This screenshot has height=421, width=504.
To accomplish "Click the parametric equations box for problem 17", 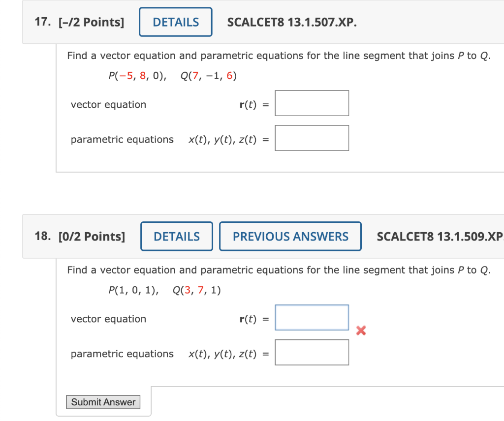I will (312, 138).
